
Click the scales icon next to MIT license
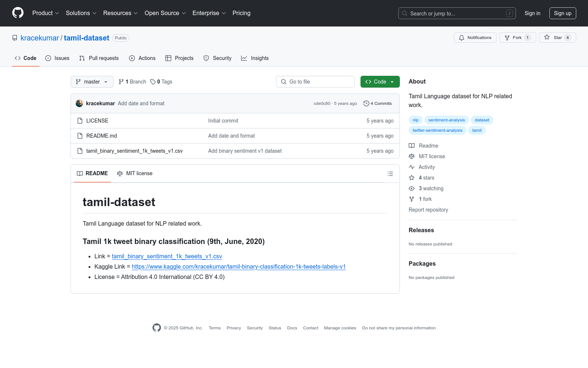tap(412, 156)
